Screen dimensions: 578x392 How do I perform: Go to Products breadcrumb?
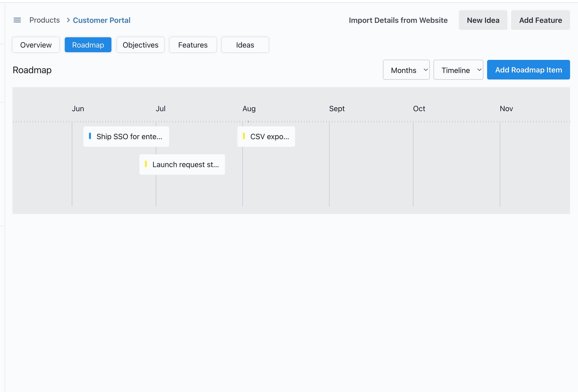[x=45, y=20]
